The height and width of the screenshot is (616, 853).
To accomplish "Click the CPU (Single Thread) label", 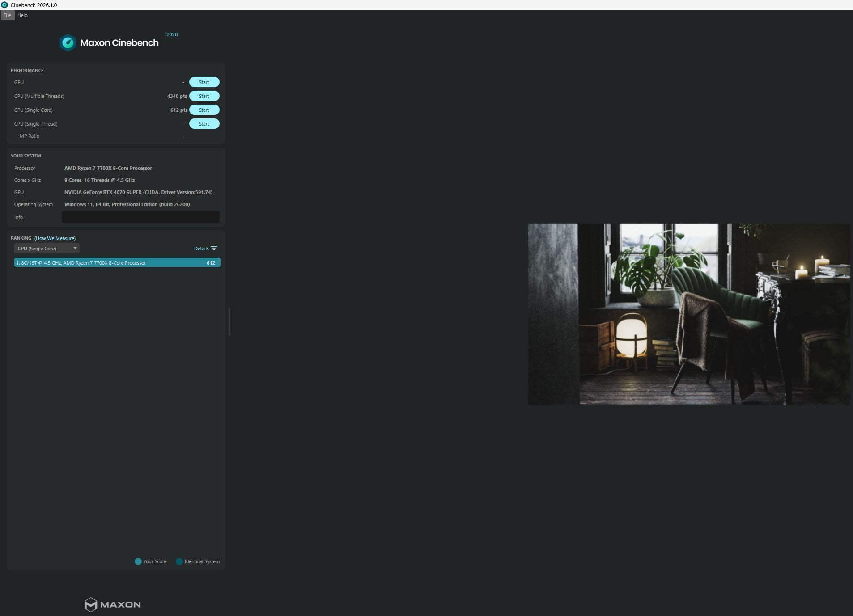I will point(36,124).
